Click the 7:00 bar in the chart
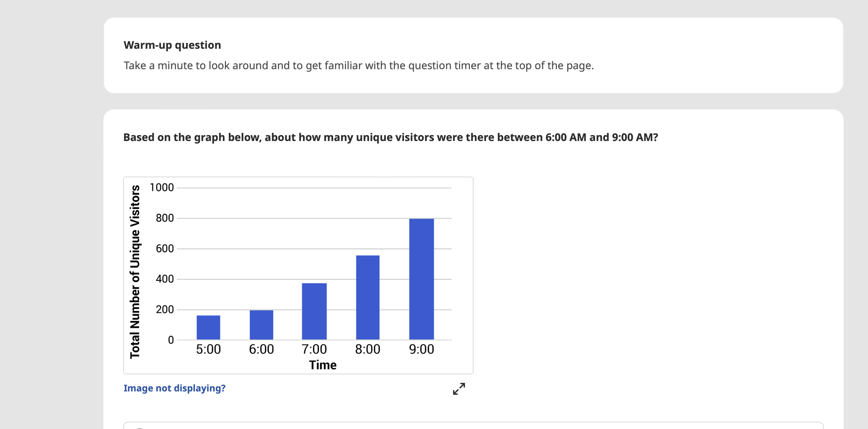This screenshot has height=429, width=868. pos(314,311)
